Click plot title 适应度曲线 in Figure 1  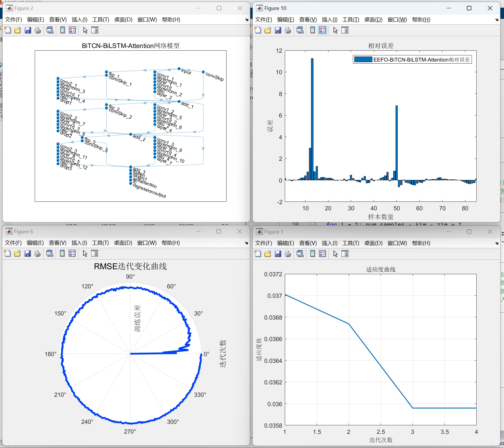381,270
